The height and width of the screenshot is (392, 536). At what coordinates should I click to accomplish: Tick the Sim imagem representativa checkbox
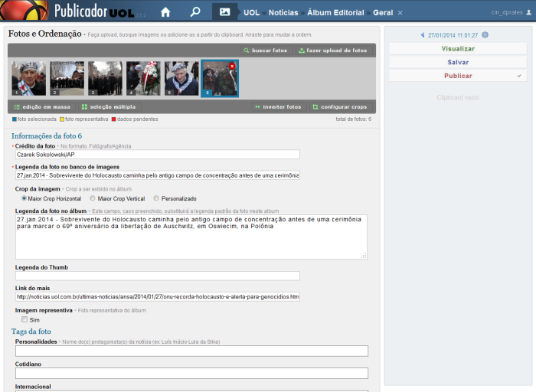[25, 319]
